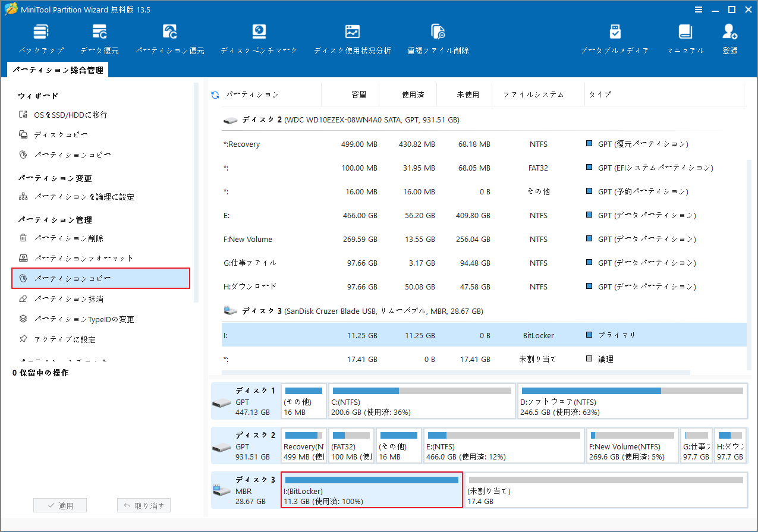
Task: Open the hamburger menu
Action: coord(698,9)
